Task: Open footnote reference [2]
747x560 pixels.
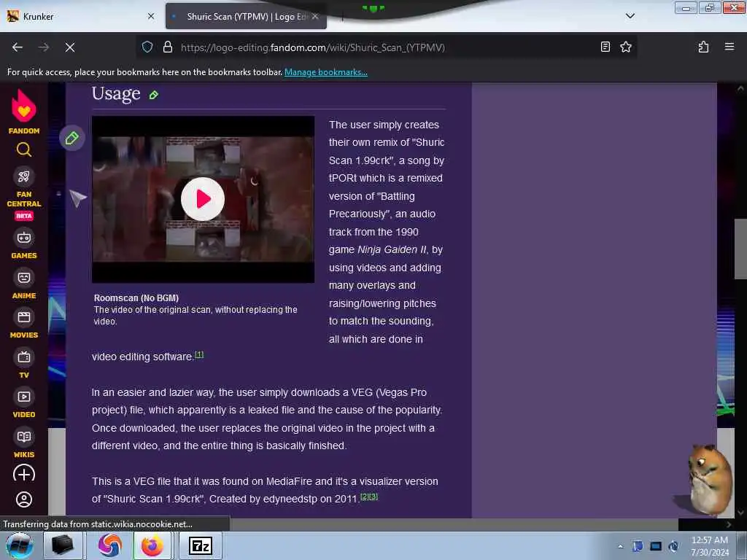Action: tap(365, 497)
